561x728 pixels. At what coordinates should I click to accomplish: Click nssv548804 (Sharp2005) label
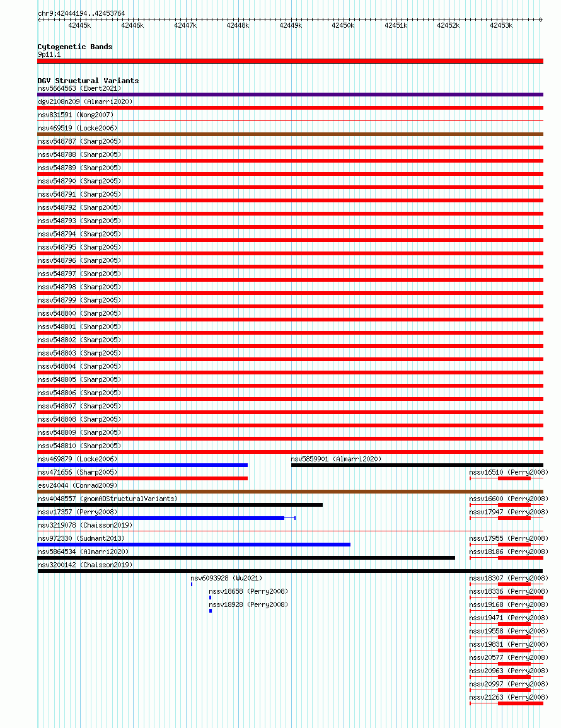click(79, 366)
